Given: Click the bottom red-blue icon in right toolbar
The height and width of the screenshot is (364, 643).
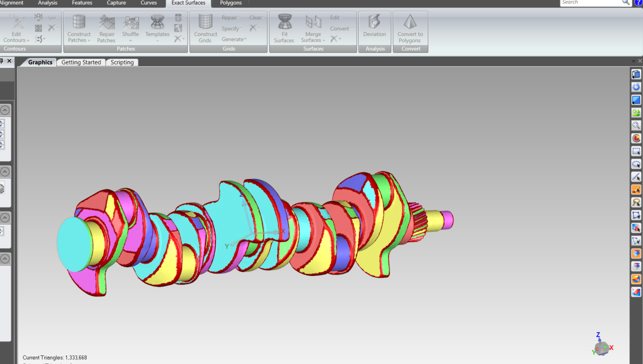Looking at the screenshot, I should [636, 292].
